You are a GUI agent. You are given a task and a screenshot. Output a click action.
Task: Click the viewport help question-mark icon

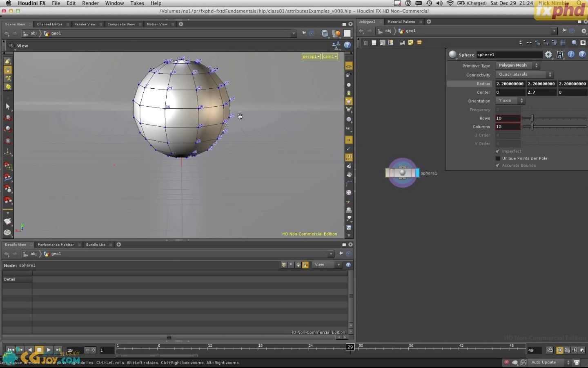347,45
